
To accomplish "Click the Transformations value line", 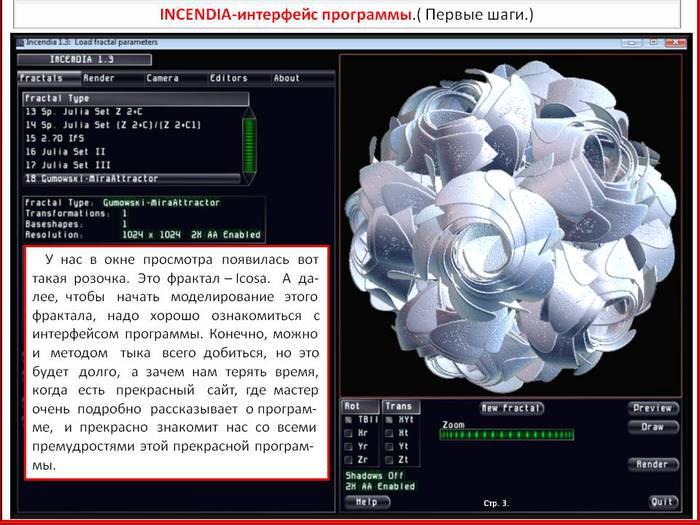I will pyautogui.click(x=76, y=214).
